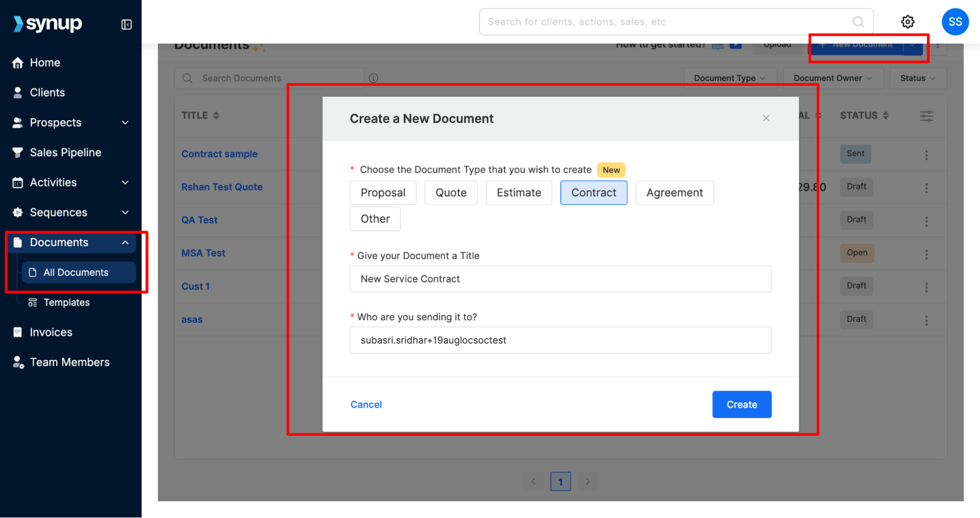Collapse the sidebar using panel icon
The height and width of the screenshot is (518, 980).
point(126,24)
